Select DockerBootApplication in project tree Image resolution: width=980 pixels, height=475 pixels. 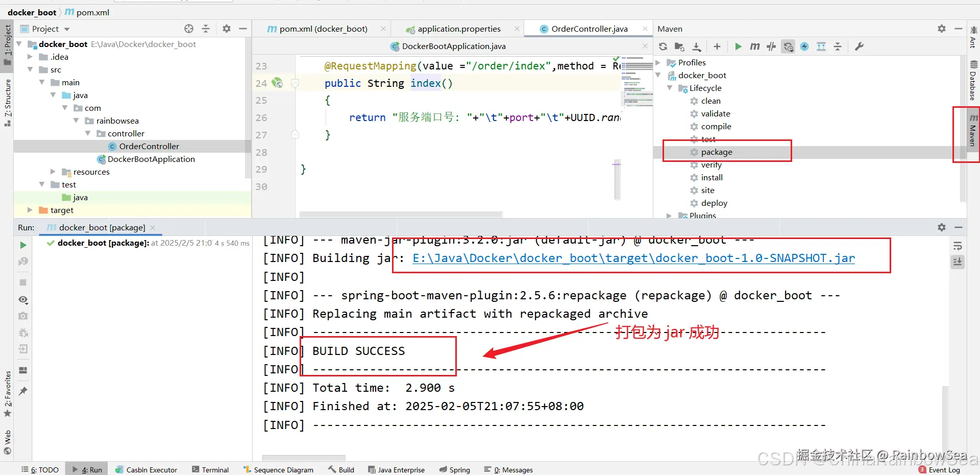(151, 159)
